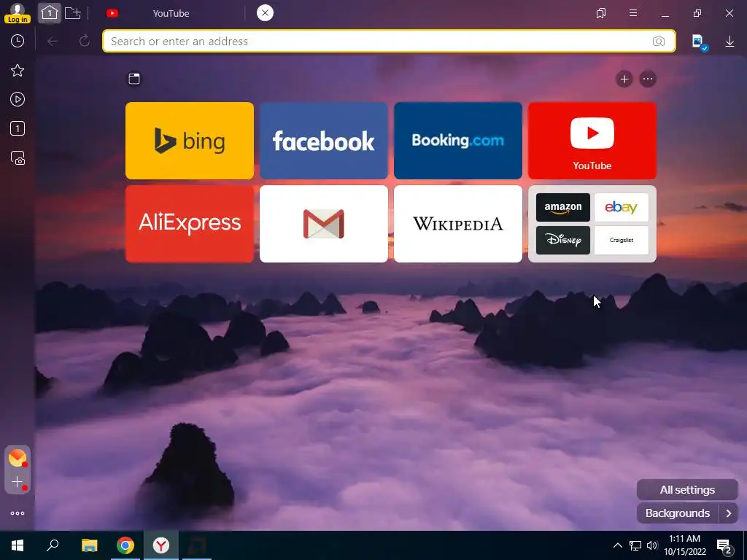Open the AliExpress tile
The height and width of the screenshot is (560, 747).
190,224
